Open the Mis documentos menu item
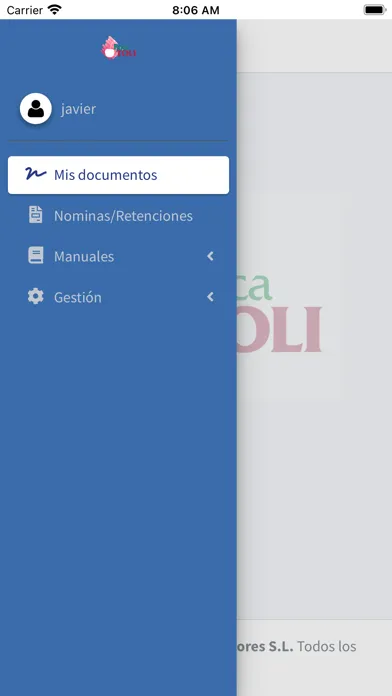Viewport: 392px width, 696px height. (119, 175)
